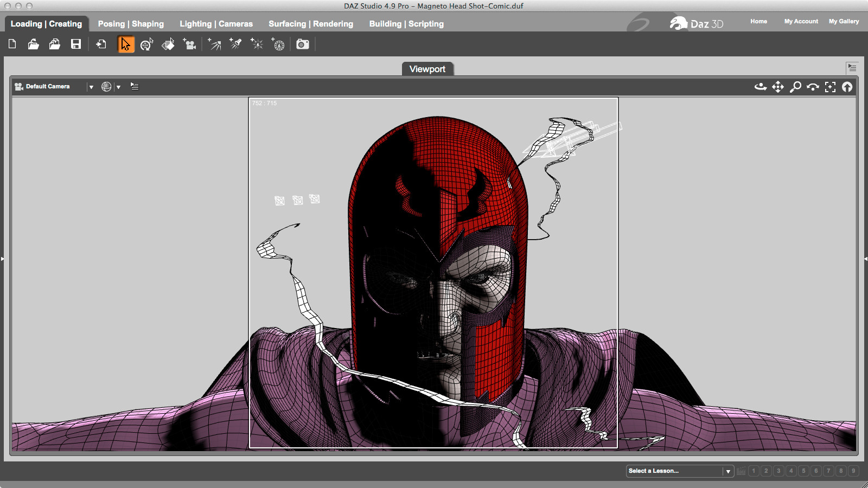Open pane options menu at top right
This screenshot has height=488, width=868.
click(852, 68)
